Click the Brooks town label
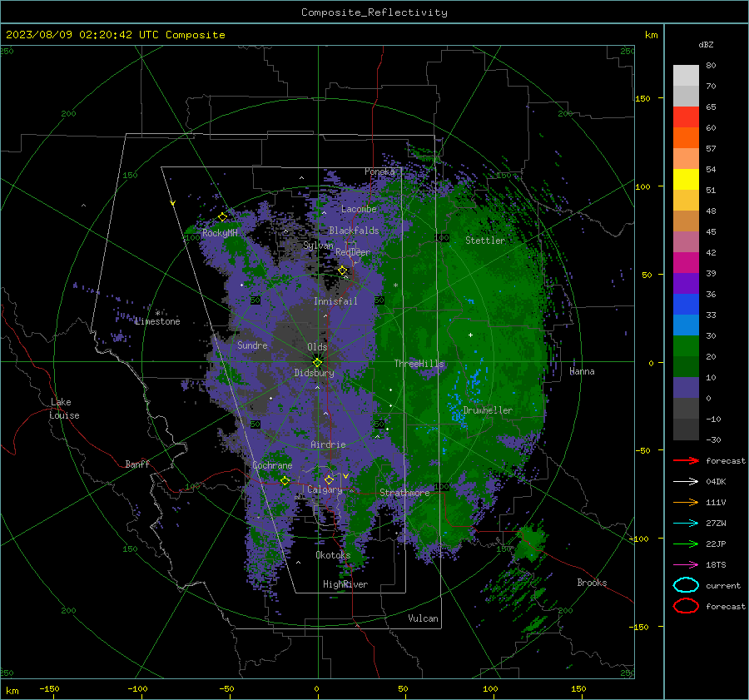Screen dimensions: 749x700 [x=592, y=583]
